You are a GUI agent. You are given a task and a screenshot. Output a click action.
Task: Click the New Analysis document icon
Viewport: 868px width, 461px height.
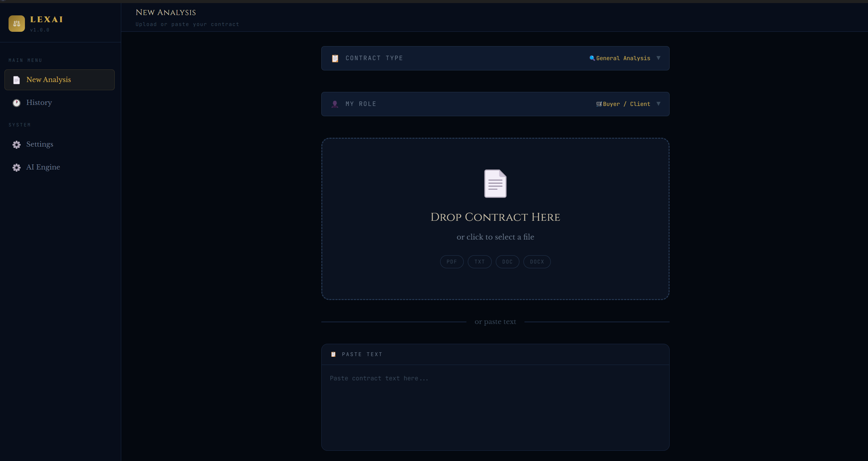16,80
